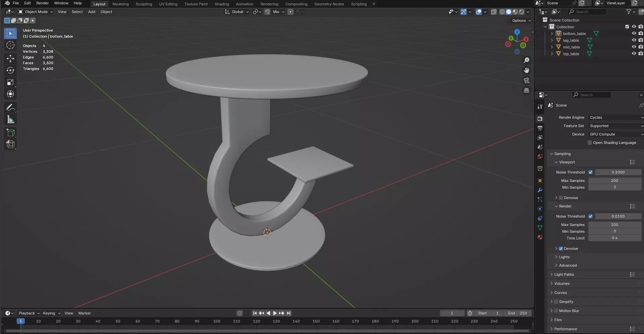The height and width of the screenshot is (334, 644).
Task: Click the zoom viewport icon
Action: [527, 60]
